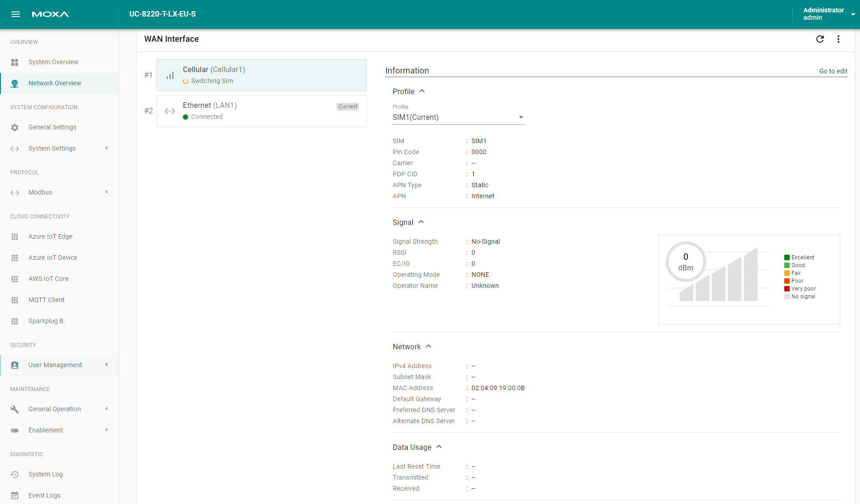Expand the General Operation submenu arrow
This screenshot has height=504, width=860.
[x=107, y=409]
